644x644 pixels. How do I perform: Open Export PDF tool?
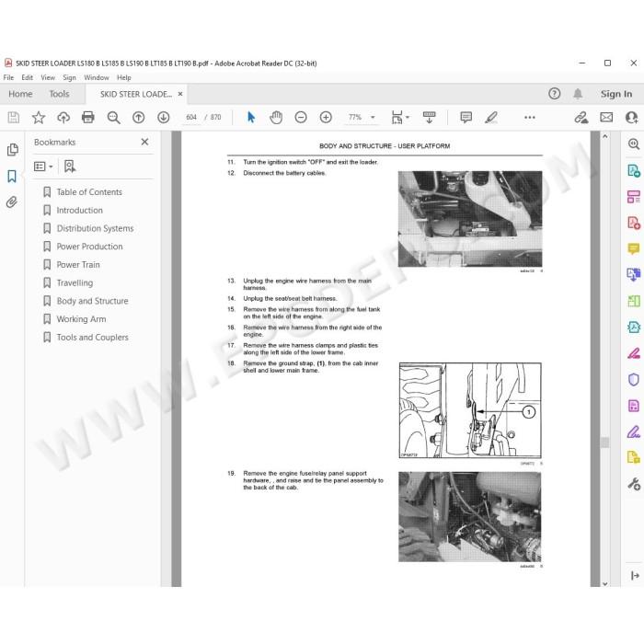pos(634,170)
